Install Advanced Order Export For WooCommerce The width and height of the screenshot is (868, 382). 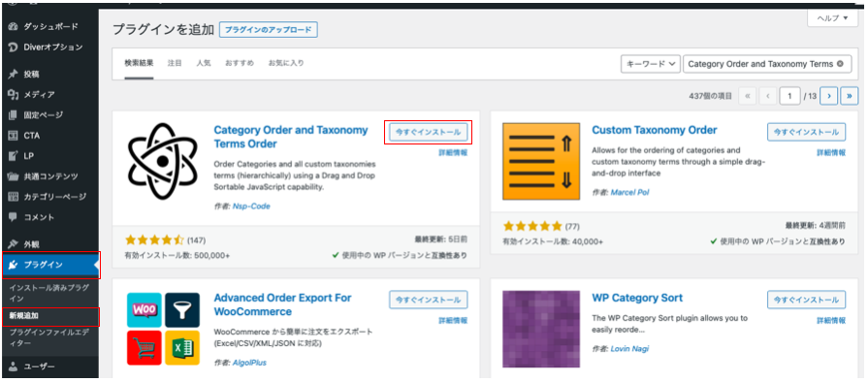pyautogui.click(x=429, y=300)
